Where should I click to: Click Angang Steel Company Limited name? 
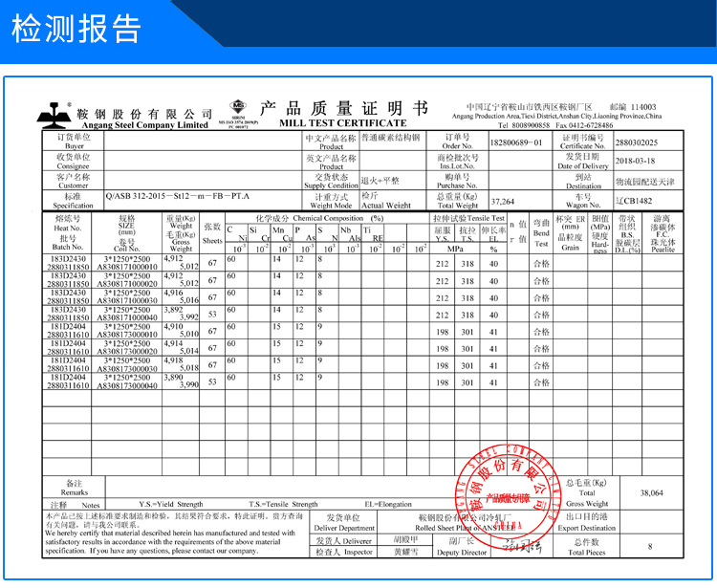[145, 125]
